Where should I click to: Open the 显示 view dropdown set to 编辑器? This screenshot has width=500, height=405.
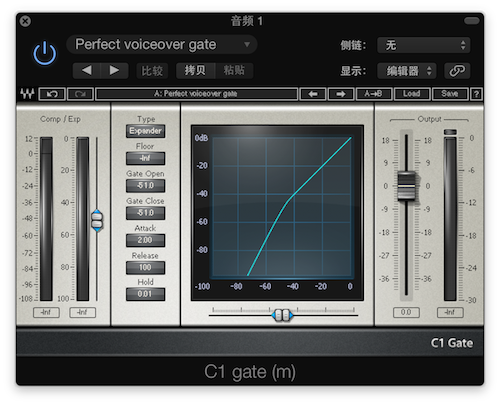pos(407,71)
